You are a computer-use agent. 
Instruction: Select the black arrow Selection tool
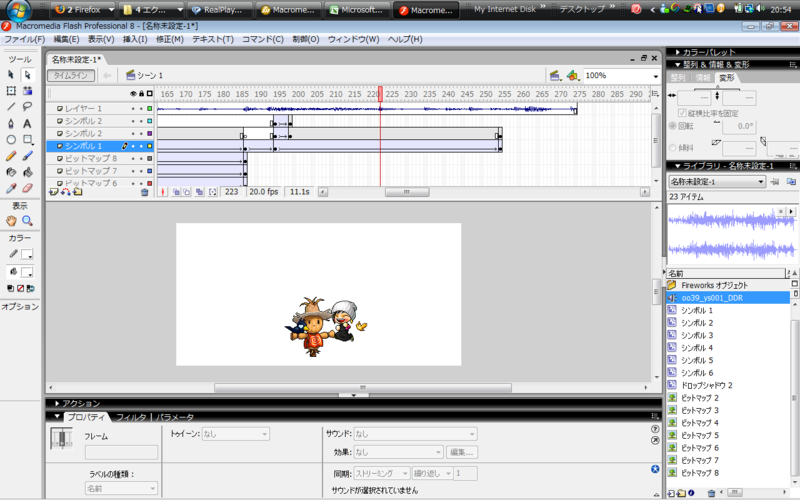(x=11, y=74)
